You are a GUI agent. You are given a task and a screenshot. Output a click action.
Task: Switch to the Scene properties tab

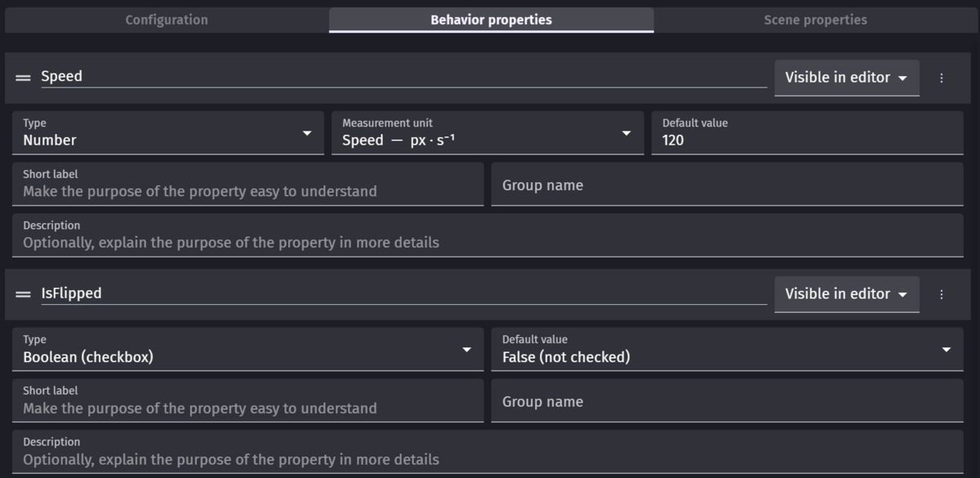point(815,20)
